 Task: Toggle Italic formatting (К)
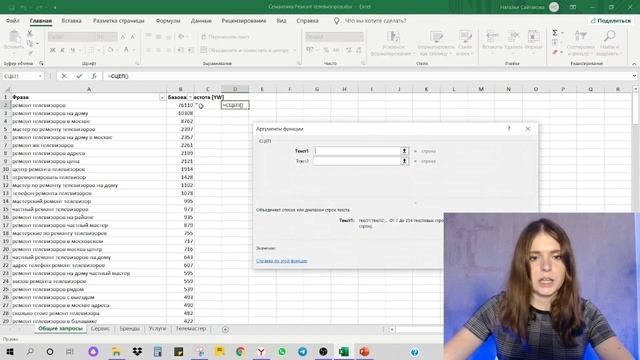point(62,50)
